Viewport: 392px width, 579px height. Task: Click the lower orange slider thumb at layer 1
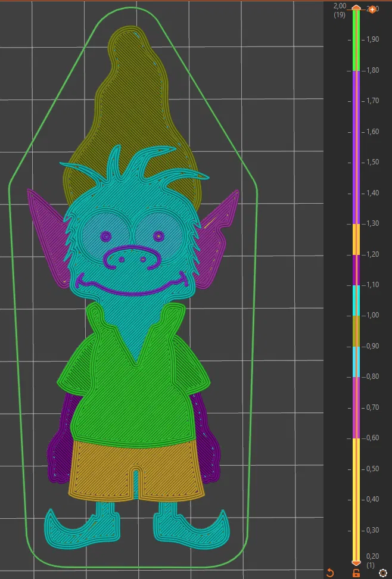pyautogui.click(x=356, y=563)
